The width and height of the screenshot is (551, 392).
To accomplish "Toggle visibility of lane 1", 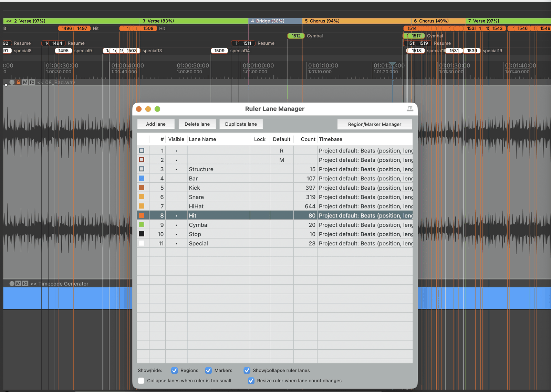I will [176, 151].
